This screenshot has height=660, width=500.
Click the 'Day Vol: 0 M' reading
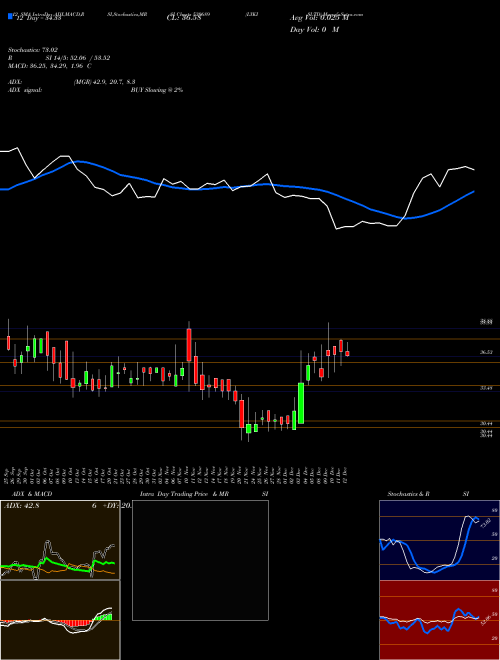[x=314, y=30]
